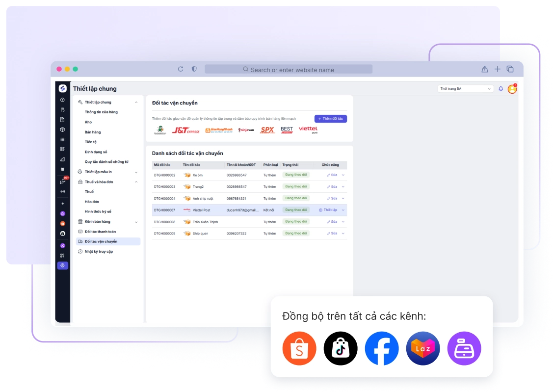
Task: Open Quy tắc đánh số chứng từ page
Action: click(x=106, y=162)
